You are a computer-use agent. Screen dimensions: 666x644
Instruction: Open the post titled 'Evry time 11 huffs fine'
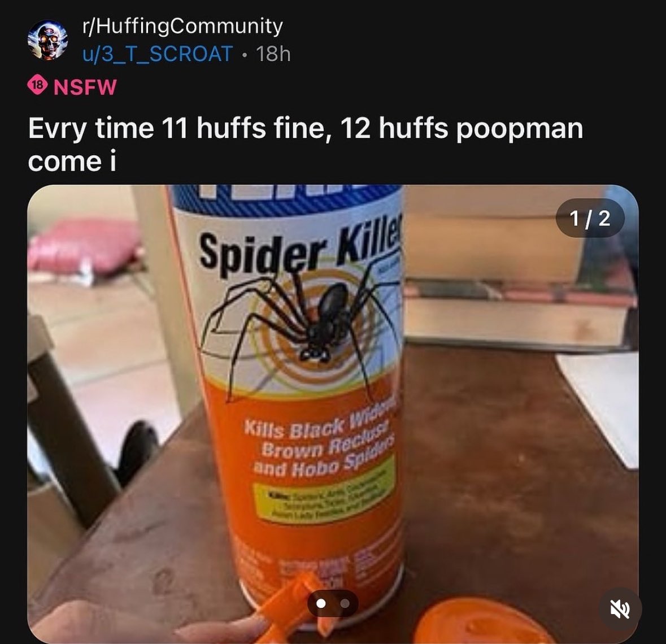point(305,145)
